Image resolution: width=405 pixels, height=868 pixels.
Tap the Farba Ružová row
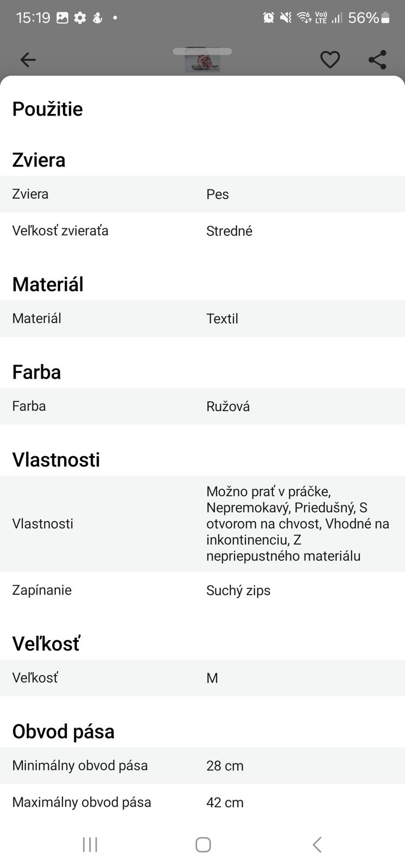202,406
